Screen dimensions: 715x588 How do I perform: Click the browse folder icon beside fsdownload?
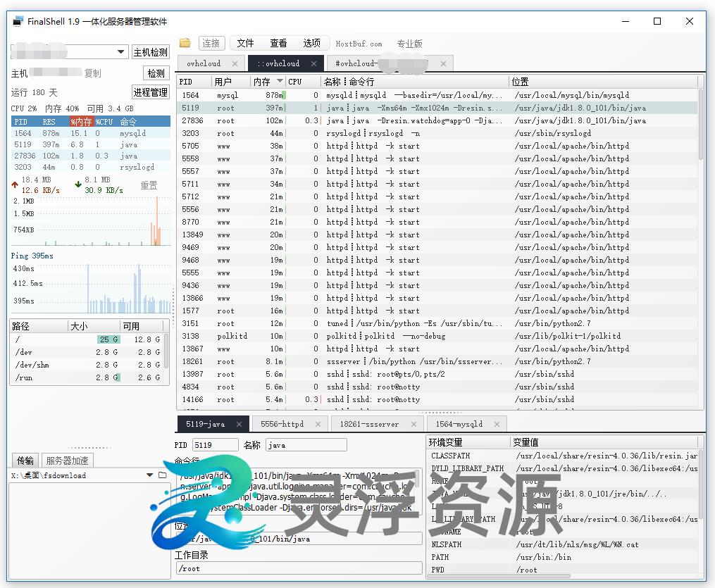click(x=162, y=475)
